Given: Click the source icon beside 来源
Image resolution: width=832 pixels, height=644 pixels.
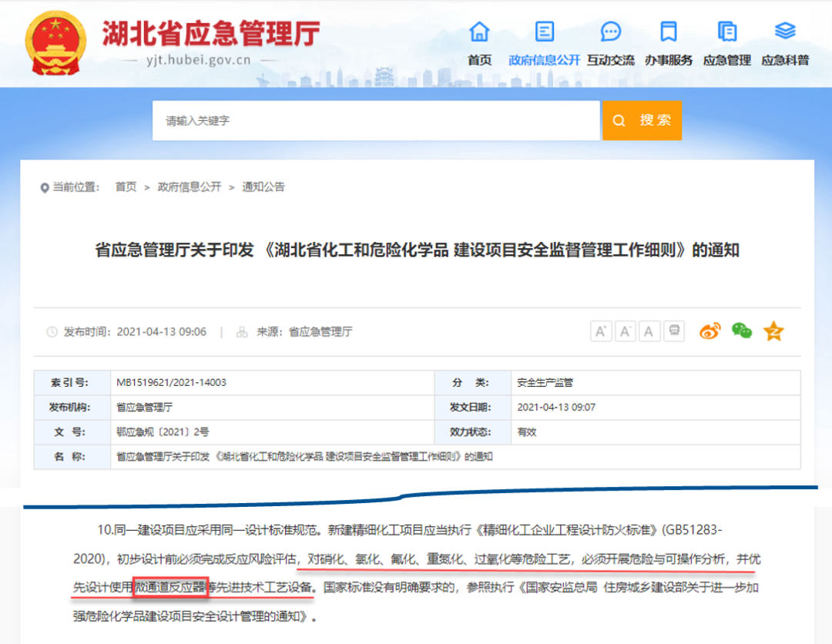Looking at the screenshot, I should click(x=242, y=332).
